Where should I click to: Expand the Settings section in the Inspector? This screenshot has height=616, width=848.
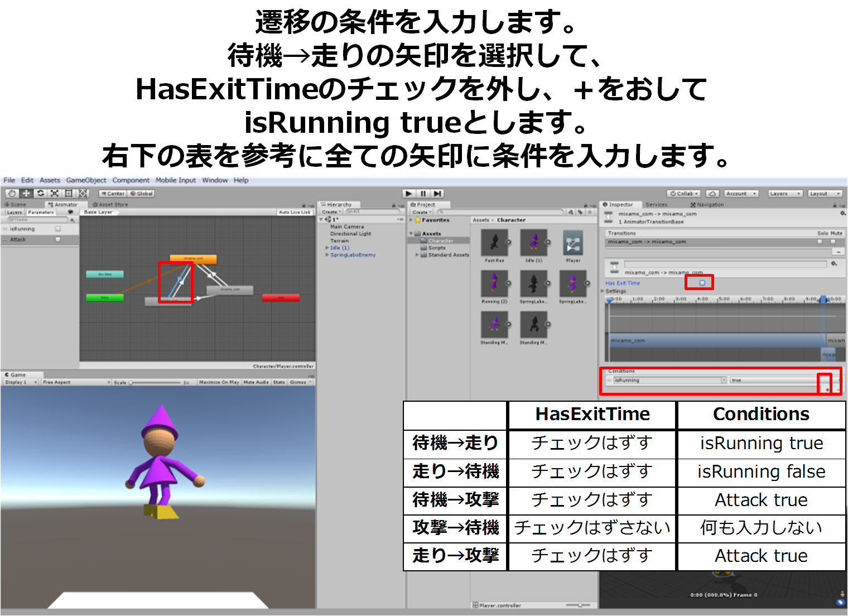(x=603, y=291)
